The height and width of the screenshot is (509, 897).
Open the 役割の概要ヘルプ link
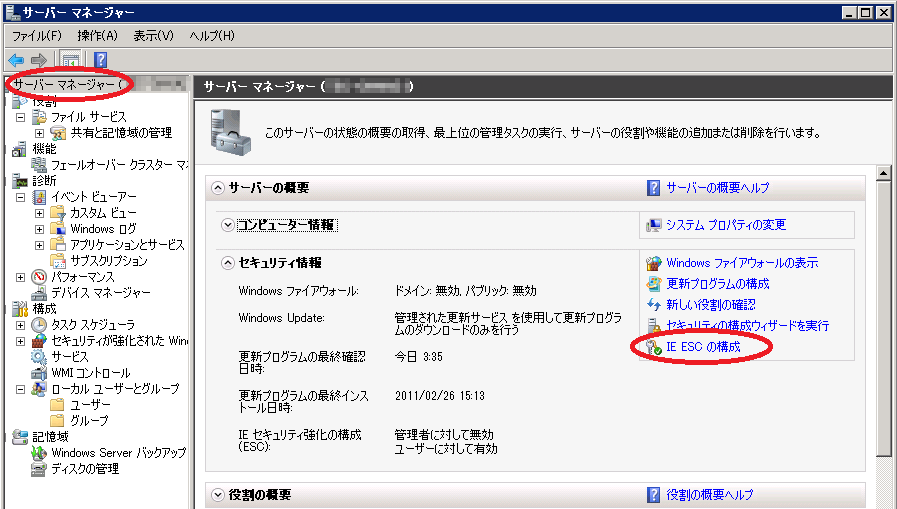coord(710,495)
